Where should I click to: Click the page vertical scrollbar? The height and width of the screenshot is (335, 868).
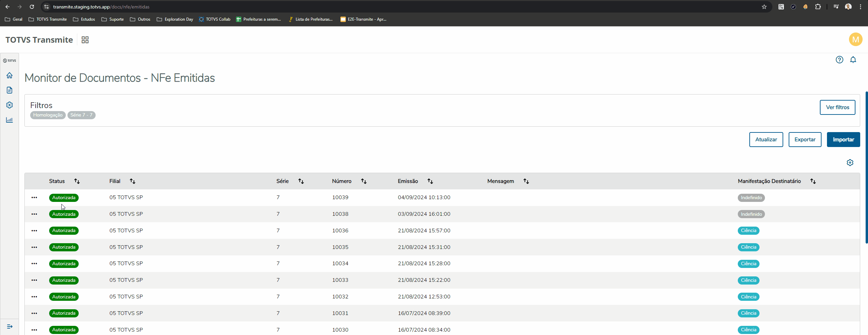(x=867, y=167)
